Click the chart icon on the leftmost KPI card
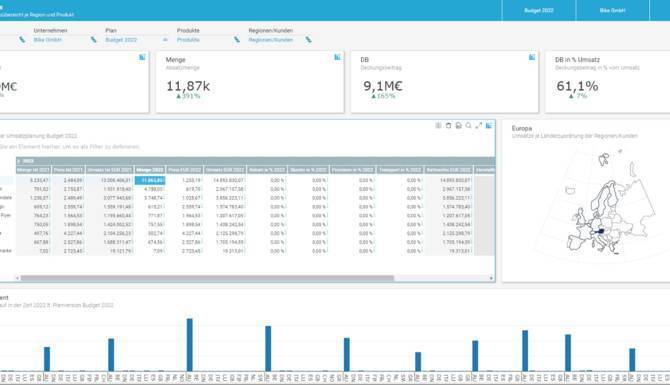 click(142, 57)
